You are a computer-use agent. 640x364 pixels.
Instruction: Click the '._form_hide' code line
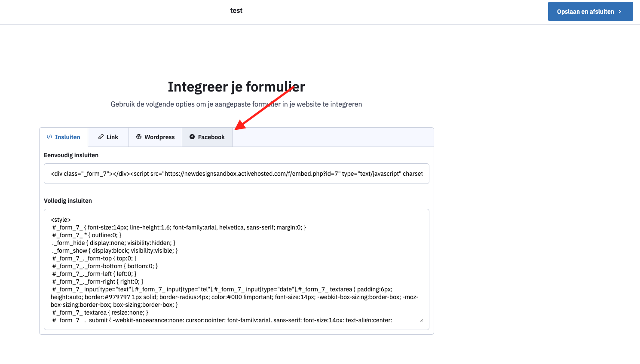[114, 243]
